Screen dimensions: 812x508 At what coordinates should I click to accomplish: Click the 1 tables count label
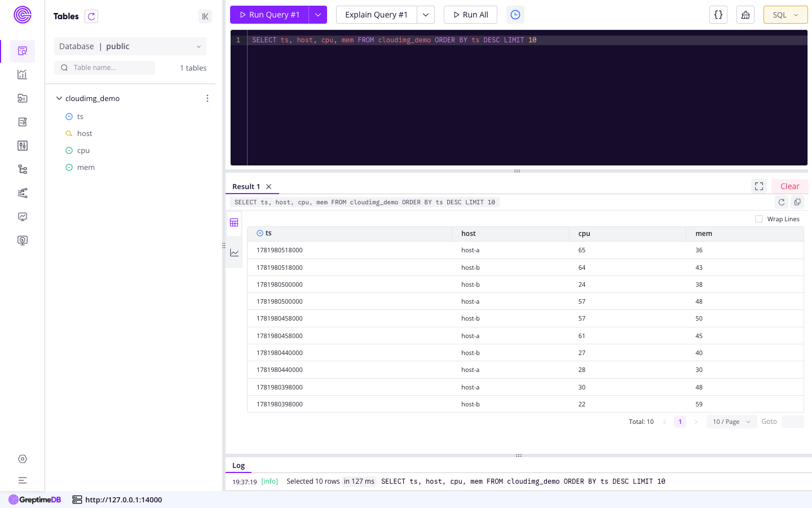tap(193, 68)
